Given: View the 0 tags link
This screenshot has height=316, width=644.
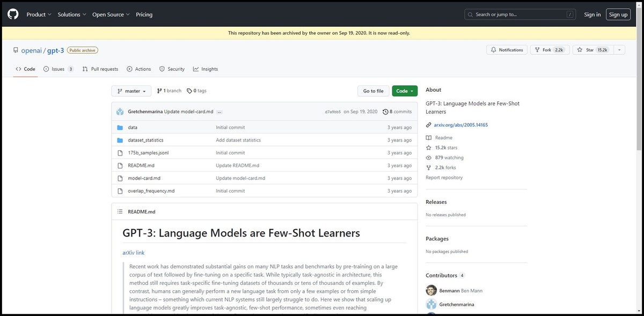Looking at the screenshot, I should [196, 91].
